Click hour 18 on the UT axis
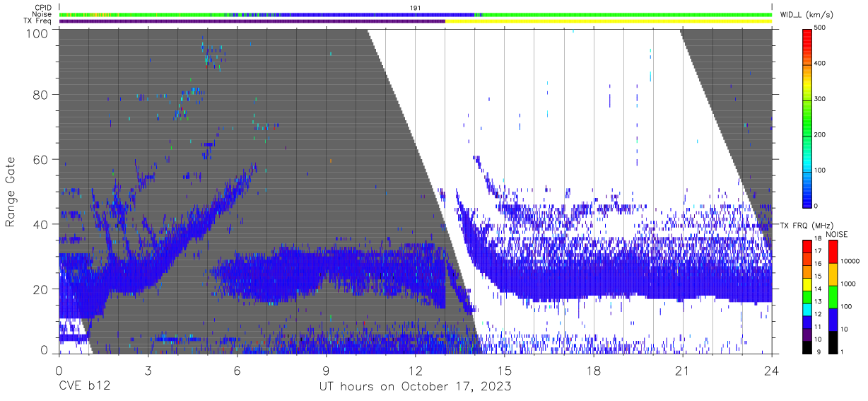The image size is (868, 401). coord(594,371)
